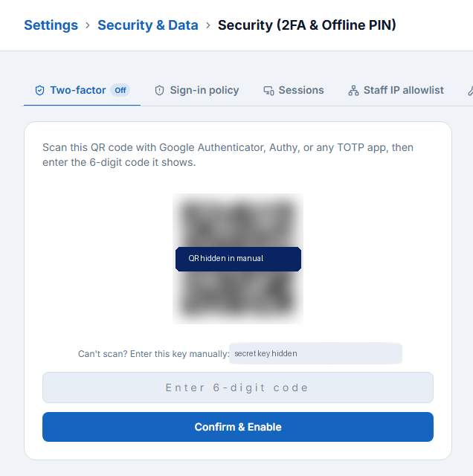Open Security & Data breadcrumb link
473x476 pixels.
[148, 25]
